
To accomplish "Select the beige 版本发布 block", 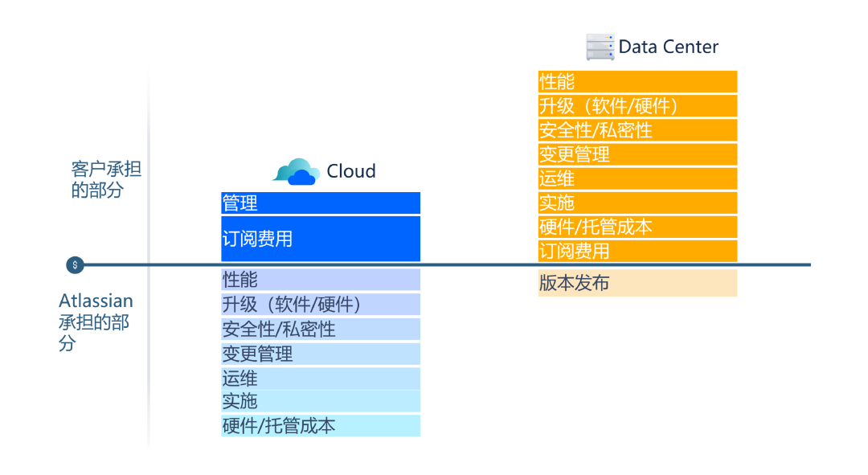I will tap(637, 283).
